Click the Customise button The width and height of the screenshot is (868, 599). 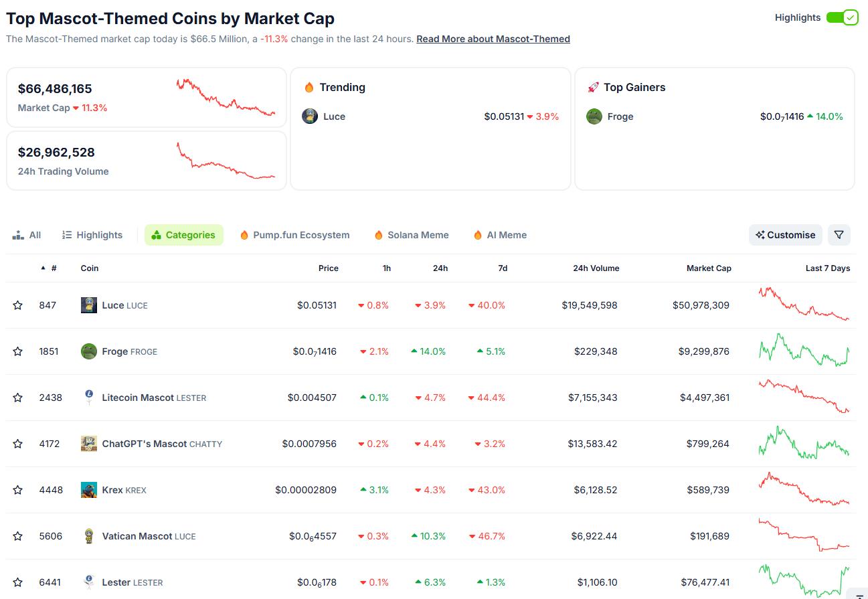[785, 235]
